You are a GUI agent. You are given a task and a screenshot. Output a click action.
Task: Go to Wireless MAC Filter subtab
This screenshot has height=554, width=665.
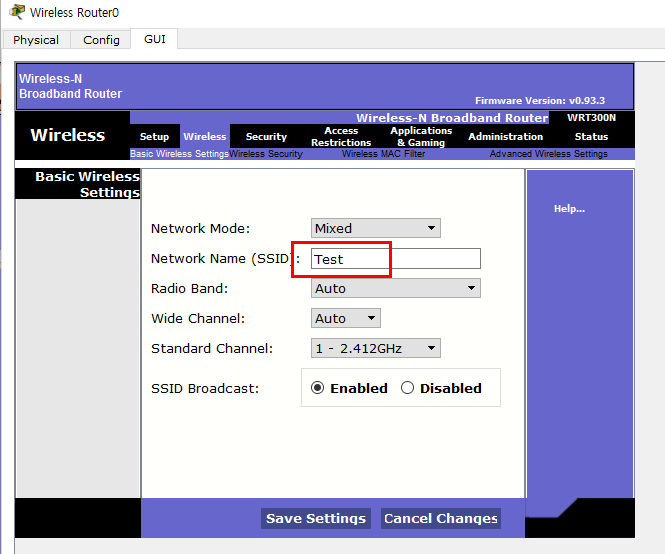383,154
